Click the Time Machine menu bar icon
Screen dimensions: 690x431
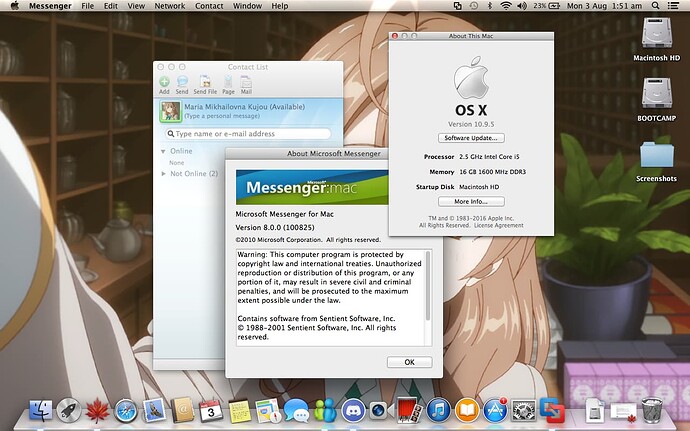(474, 6)
